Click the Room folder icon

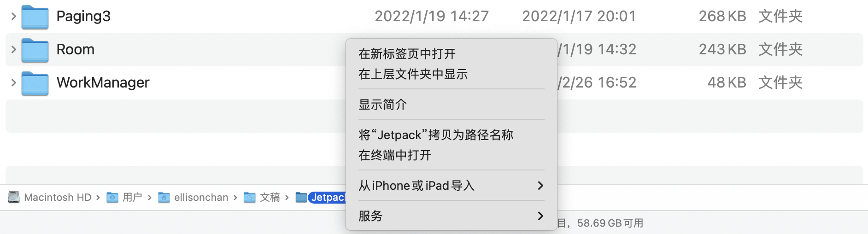point(35,50)
